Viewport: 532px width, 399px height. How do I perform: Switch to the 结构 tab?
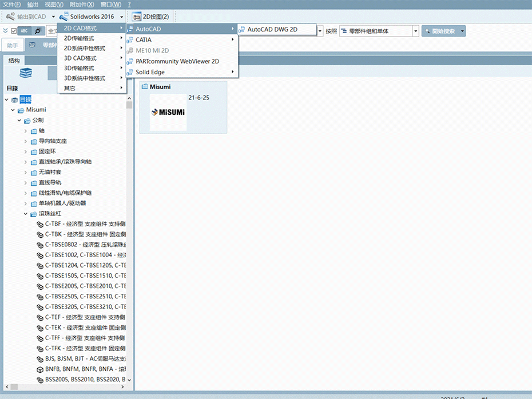pyautogui.click(x=14, y=61)
